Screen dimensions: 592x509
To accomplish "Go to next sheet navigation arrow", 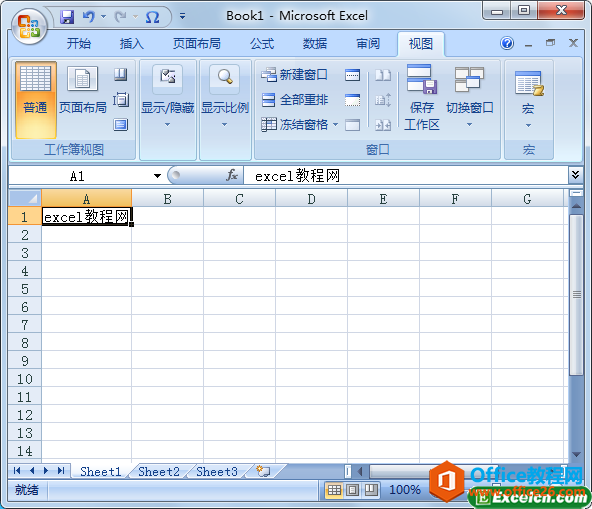I will [46, 470].
